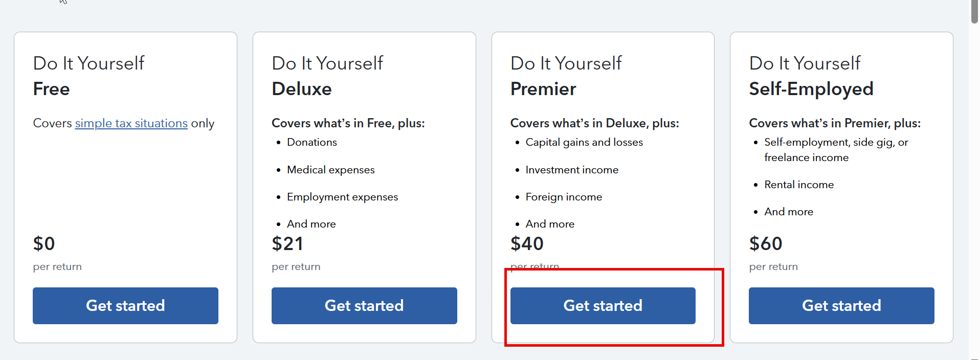980x360 pixels.
Task: Click the $0 price in the Free card
Action: pos(44,243)
